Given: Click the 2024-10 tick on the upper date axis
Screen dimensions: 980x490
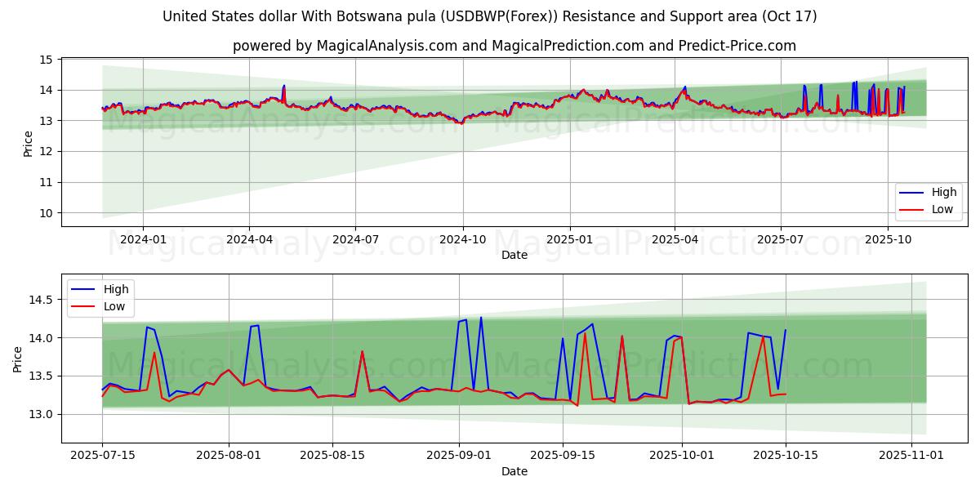Looking at the screenshot, I should (x=463, y=239).
